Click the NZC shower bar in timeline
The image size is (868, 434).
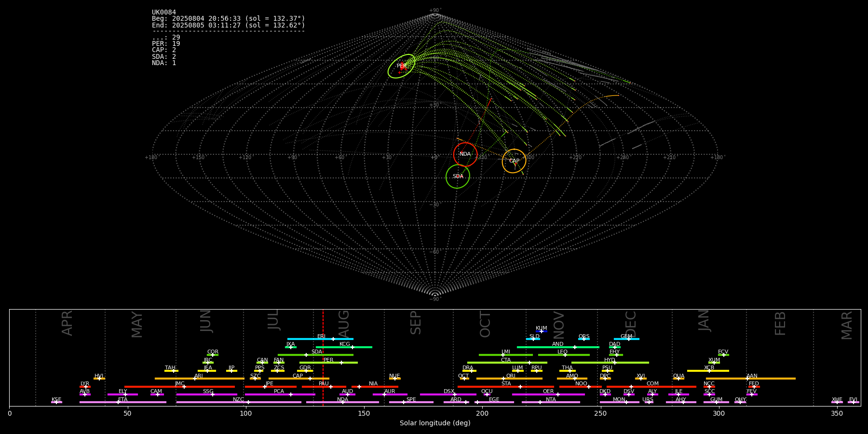tap(239, 402)
